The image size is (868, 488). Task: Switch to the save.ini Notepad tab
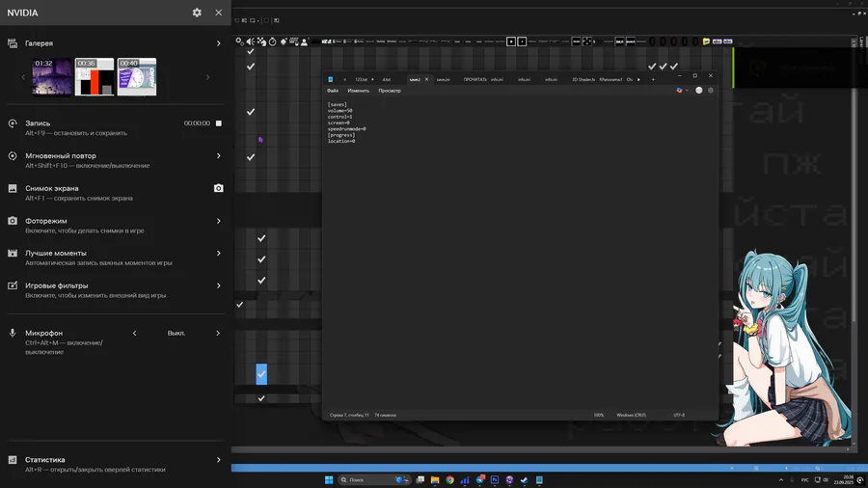tap(443, 80)
